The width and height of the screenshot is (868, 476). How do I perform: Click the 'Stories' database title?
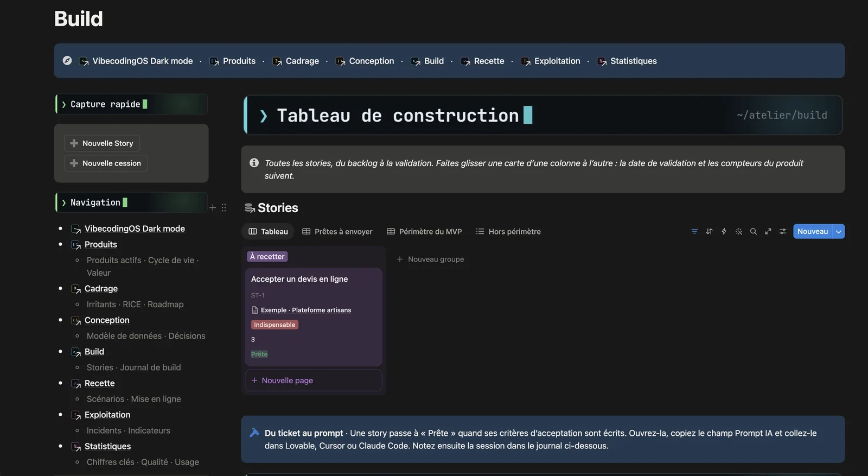tap(278, 208)
